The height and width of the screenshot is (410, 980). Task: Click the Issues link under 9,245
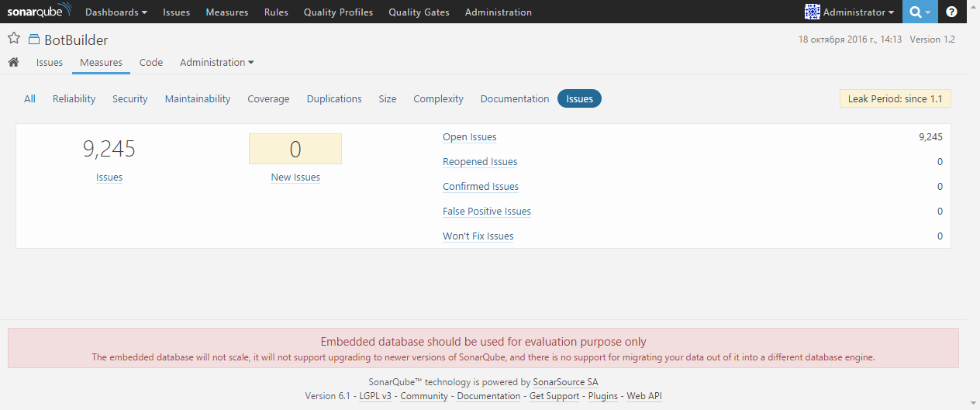click(x=109, y=177)
